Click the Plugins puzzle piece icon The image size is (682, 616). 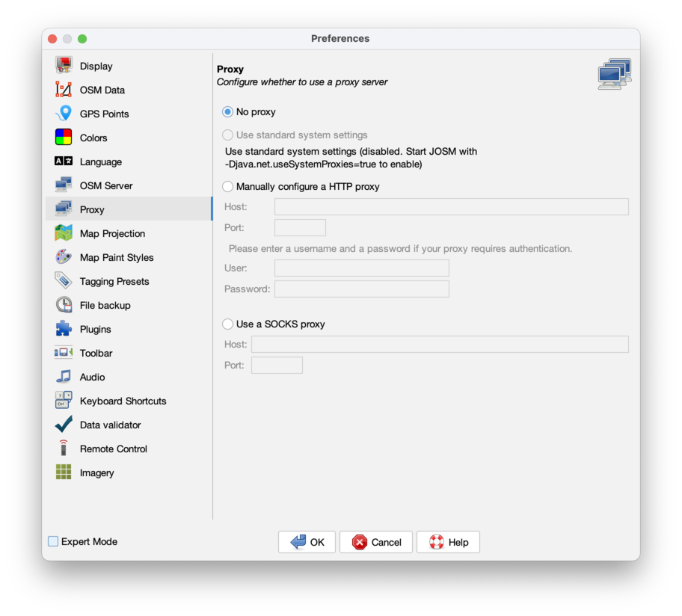pos(63,329)
